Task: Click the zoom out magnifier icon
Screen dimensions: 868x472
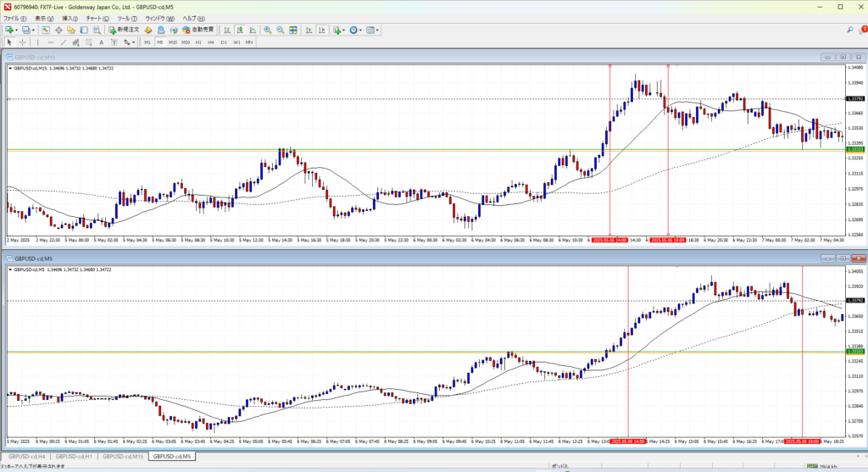Action: (279, 31)
